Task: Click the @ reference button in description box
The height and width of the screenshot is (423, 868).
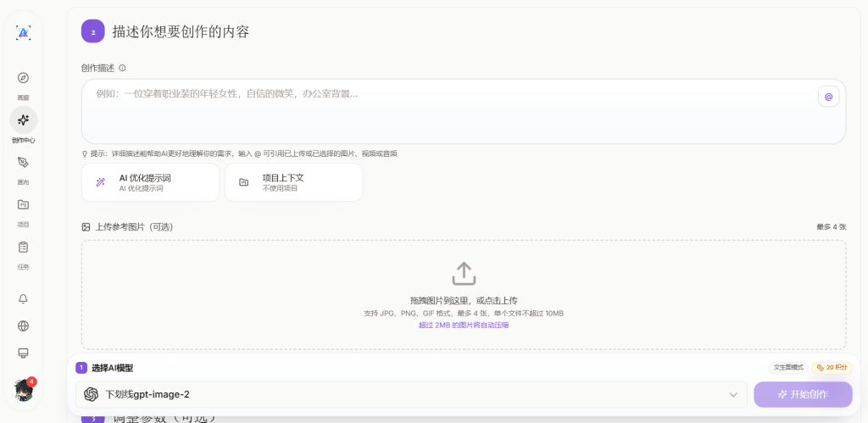Action: click(828, 97)
